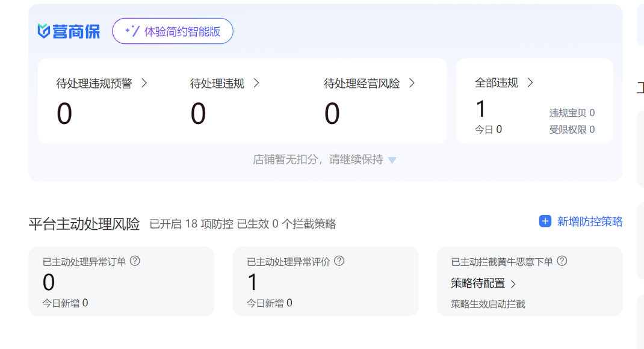
Task: Click chevron next to 待处理经营风险
Action: [x=412, y=83]
